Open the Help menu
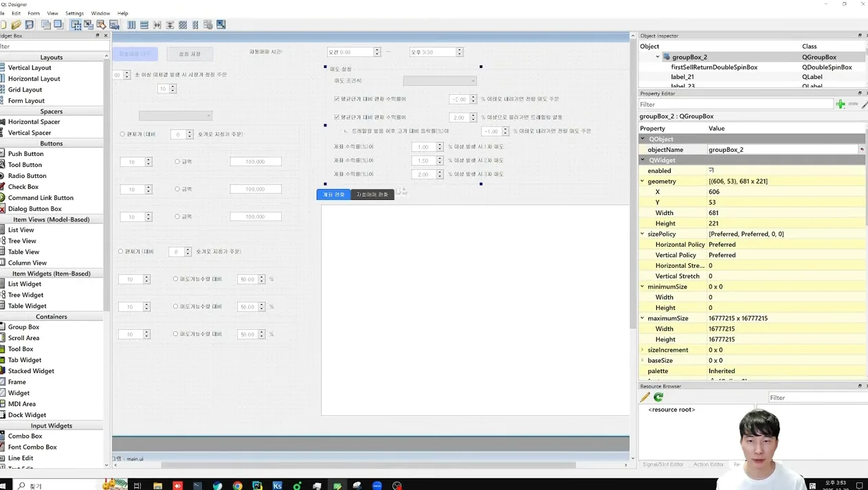 [123, 13]
